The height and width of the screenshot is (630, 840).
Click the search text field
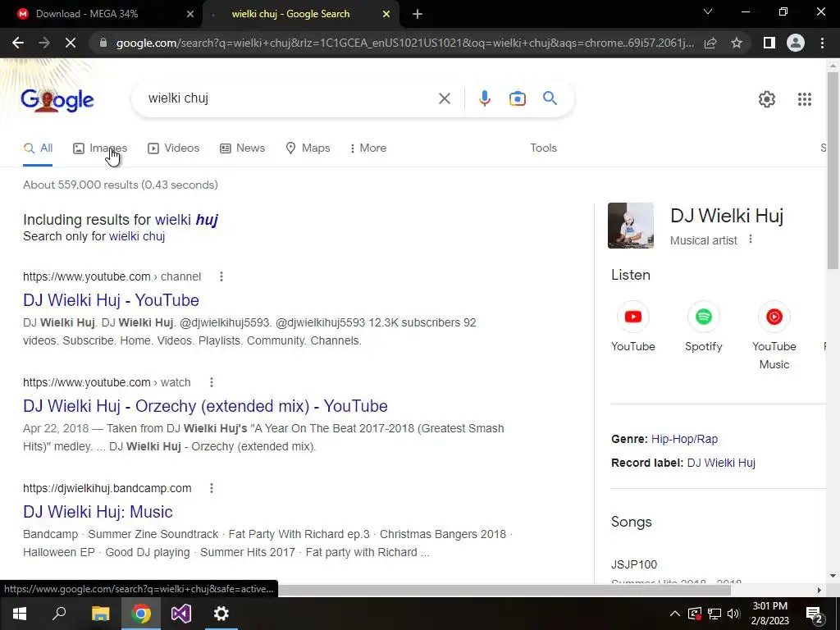coord(290,98)
